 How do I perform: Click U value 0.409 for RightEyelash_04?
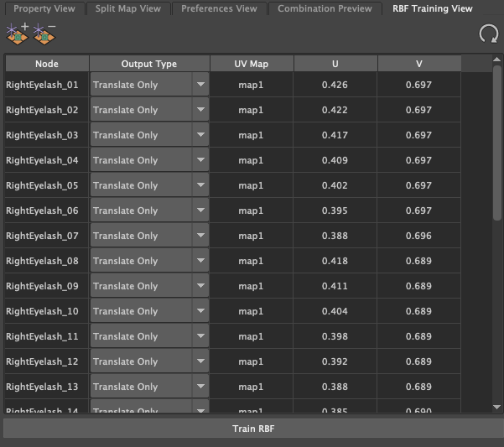tap(335, 160)
